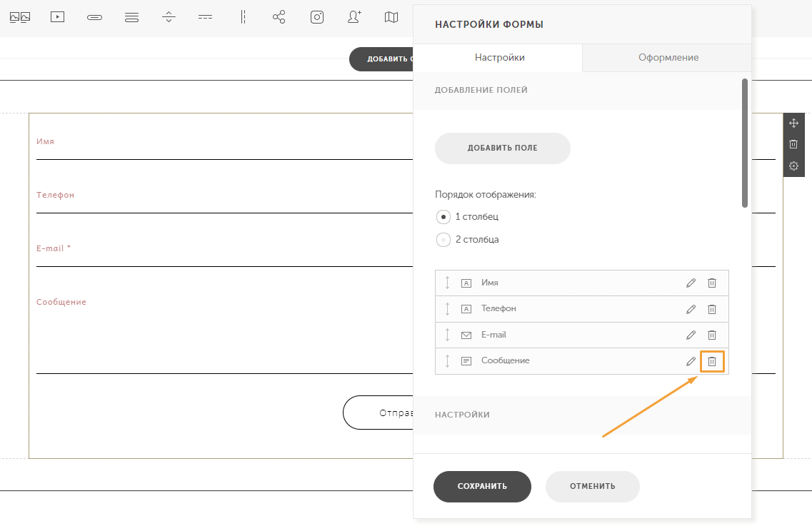Insert map widget
This screenshot has width=812, height=526.
coord(391,17)
